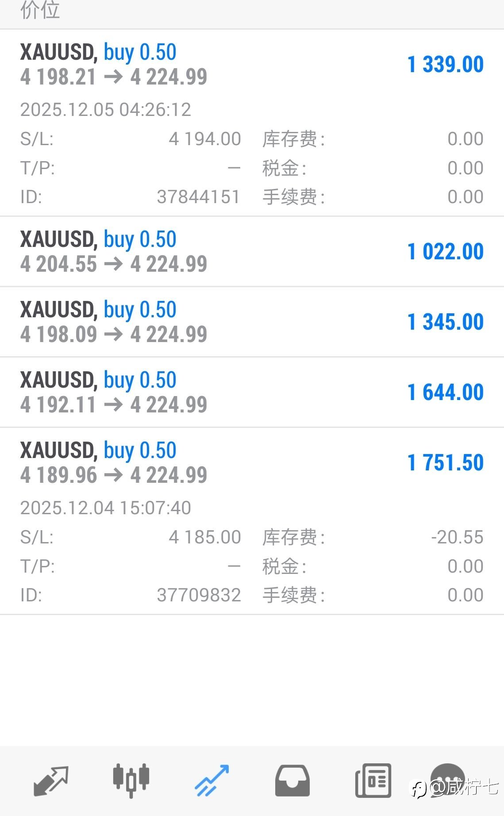Tap the -20.55 swap fee value
504x816 pixels.
coord(457,537)
